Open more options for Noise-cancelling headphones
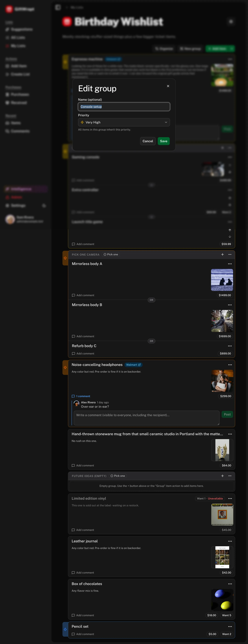The height and width of the screenshot is (644, 248). point(230,365)
